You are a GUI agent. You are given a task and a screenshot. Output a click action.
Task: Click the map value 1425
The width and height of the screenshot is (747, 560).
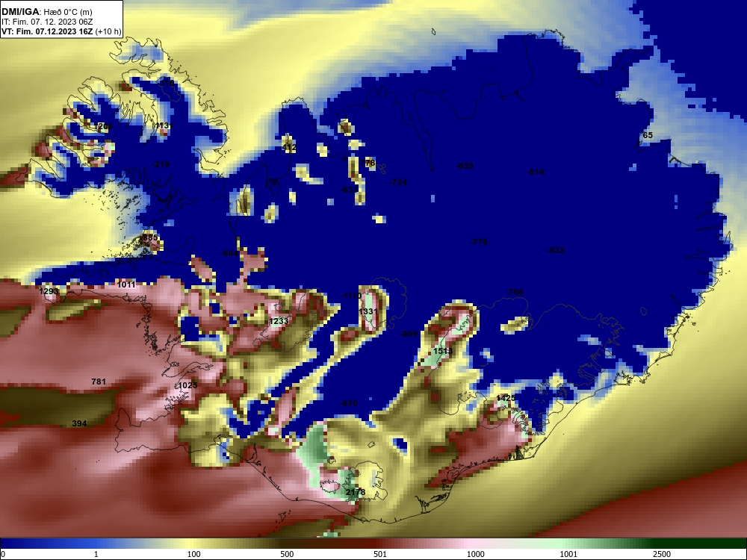[506, 398]
